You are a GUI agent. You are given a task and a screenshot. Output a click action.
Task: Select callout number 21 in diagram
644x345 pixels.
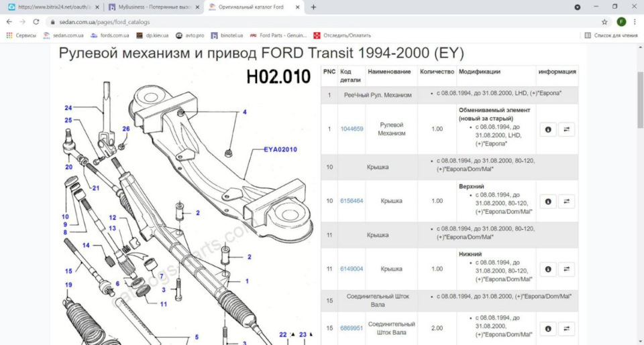point(96,188)
